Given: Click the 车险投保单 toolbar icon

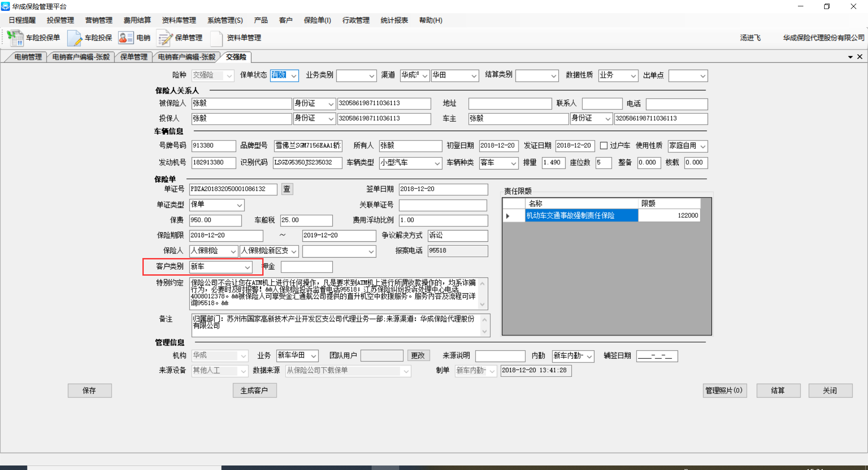Looking at the screenshot, I should tap(15, 38).
